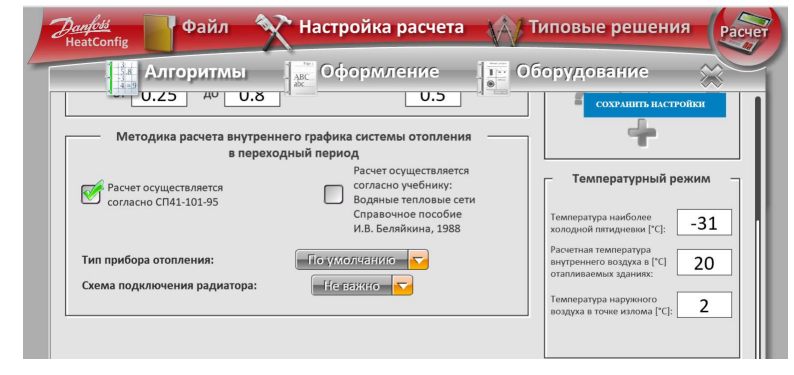Enable calculation per Беляйкина 1988 textbook checkbox

(x=333, y=194)
